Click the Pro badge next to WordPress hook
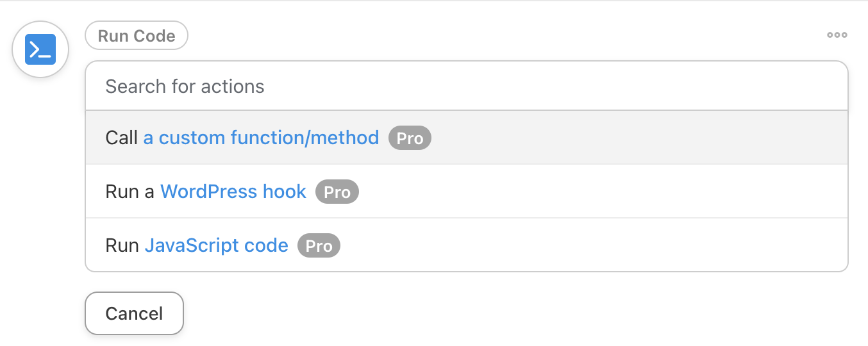The image size is (868, 346). (337, 192)
